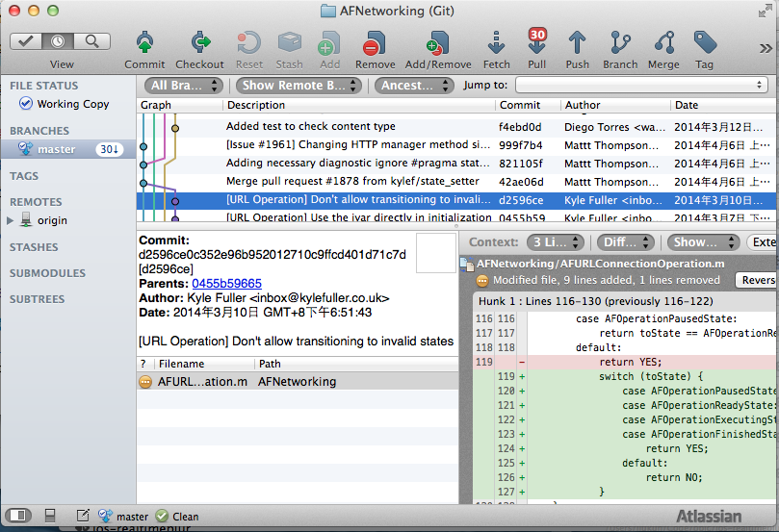Switch to log history clock view
The height and width of the screenshot is (532, 779).
pyautogui.click(x=59, y=41)
